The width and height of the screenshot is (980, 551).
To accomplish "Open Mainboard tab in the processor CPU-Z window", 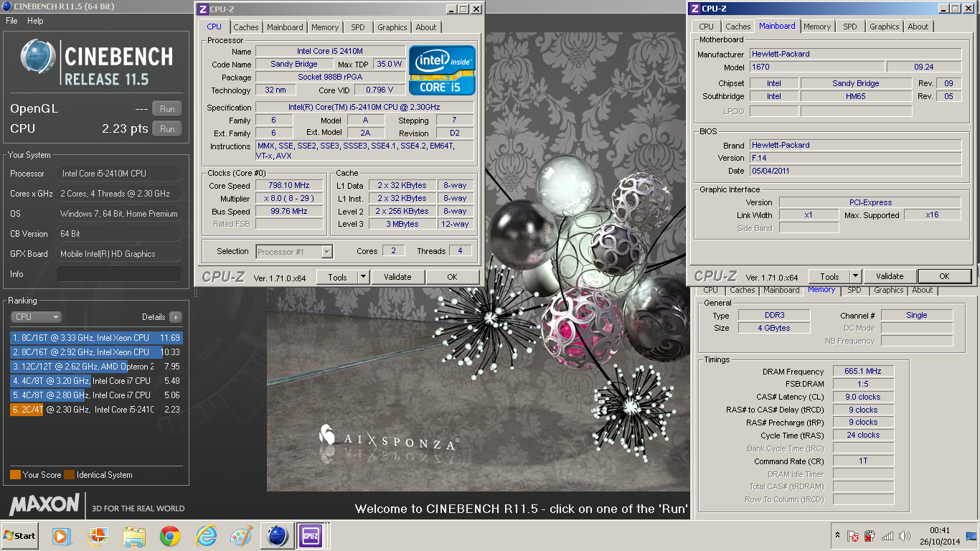I will (285, 27).
